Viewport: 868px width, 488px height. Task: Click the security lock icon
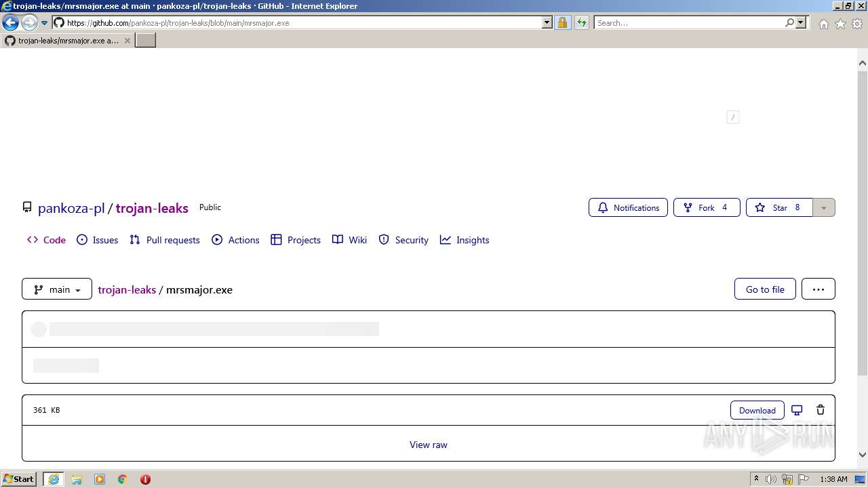pos(562,22)
